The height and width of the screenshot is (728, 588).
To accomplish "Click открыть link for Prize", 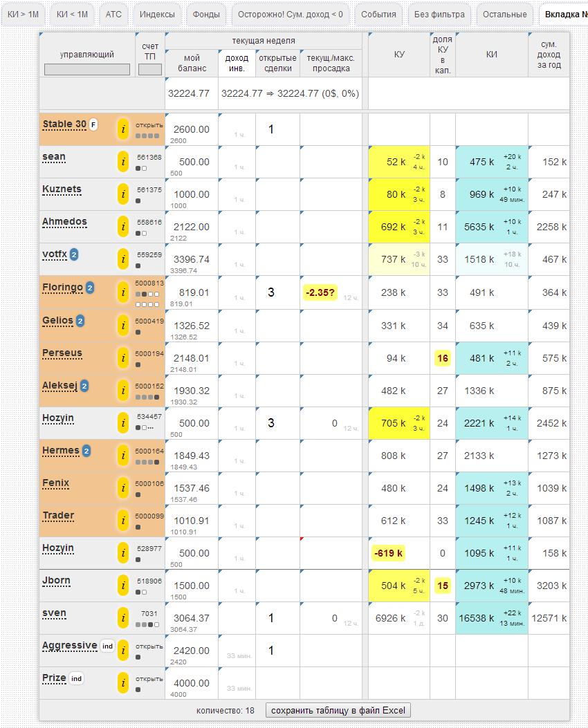I will 149,679.
